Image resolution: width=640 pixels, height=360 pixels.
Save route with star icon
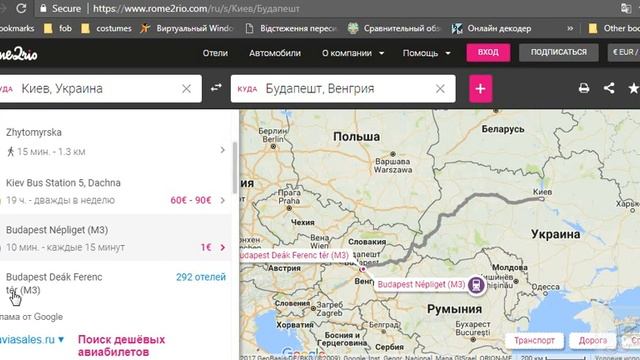pos(633,88)
